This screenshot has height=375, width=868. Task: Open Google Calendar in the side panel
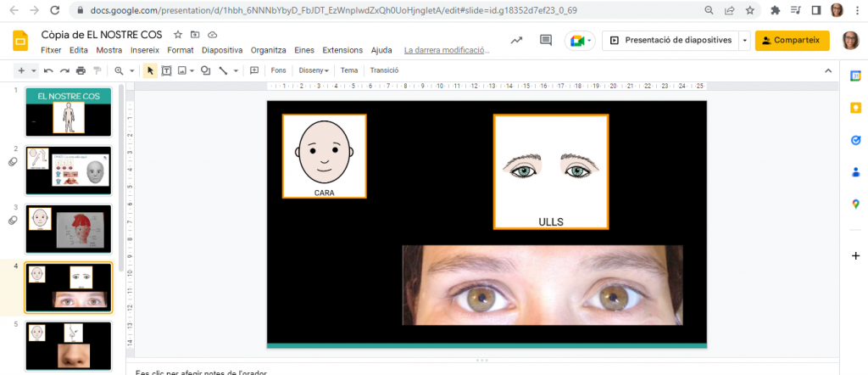pos(855,76)
